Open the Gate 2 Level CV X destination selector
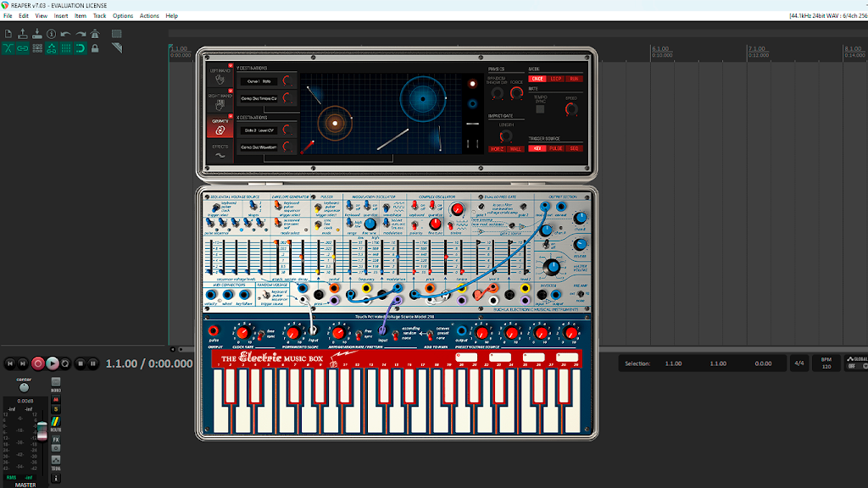Screen dimensions: 868x488 click(259, 130)
